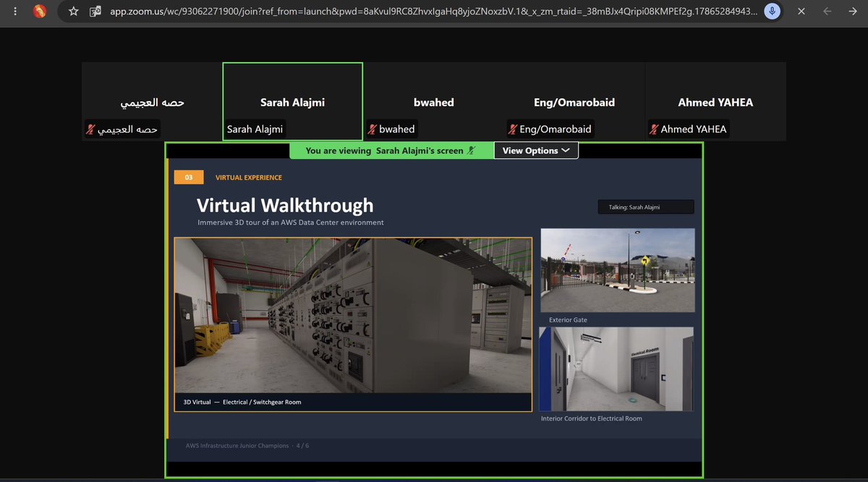The height and width of the screenshot is (482, 868).
Task: Click 'You are viewing Sarah Alajmi's screen' banner text
Action: point(384,150)
